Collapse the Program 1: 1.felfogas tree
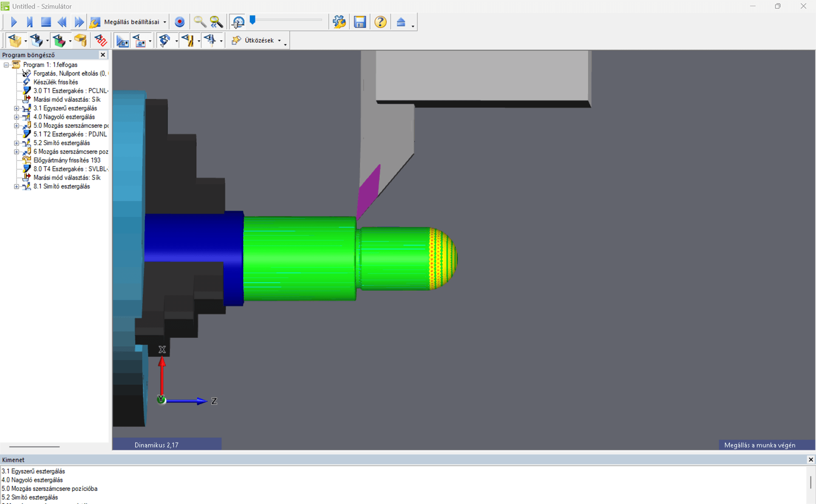This screenshot has width=816, height=504. coord(6,65)
